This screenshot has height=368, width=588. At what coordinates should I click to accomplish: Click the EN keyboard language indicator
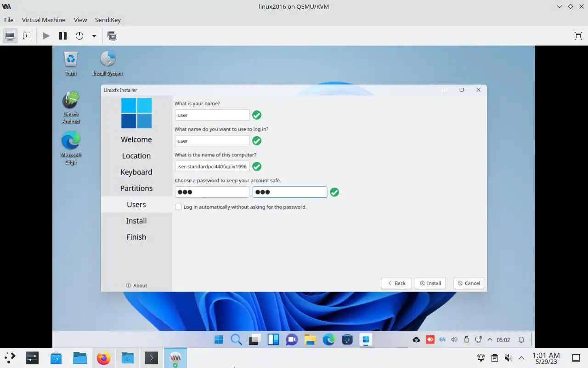pos(442,339)
